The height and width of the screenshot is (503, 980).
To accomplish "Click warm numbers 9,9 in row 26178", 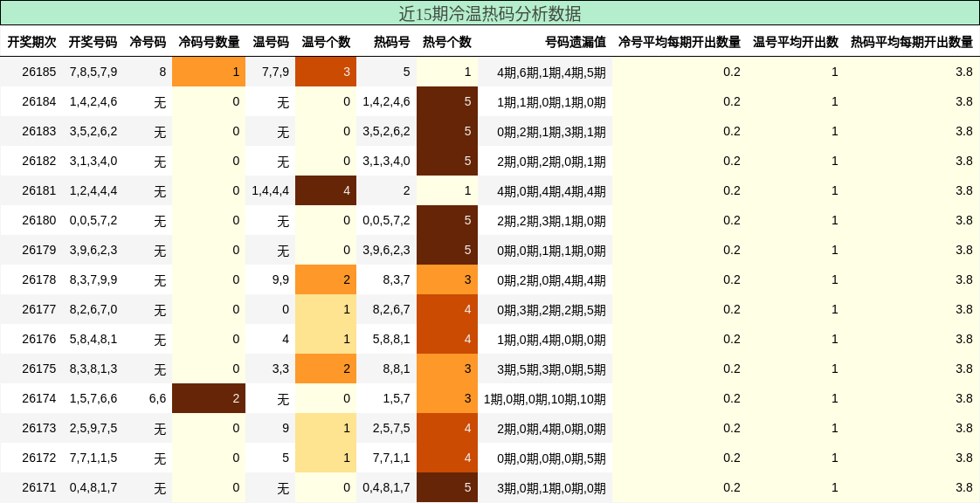I will [280, 279].
